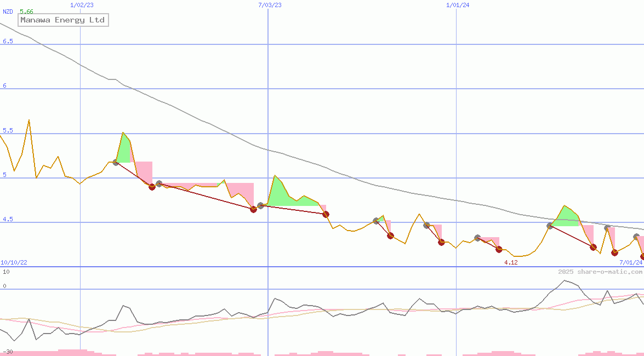Click the first green shaded profit peak
Viewport: 644px width, 356px height.
pyautogui.click(x=124, y=147)
